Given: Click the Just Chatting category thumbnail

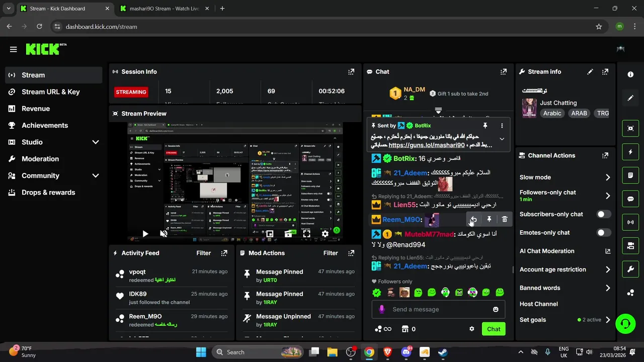Looking at the screenshot, I should (529, 108).
